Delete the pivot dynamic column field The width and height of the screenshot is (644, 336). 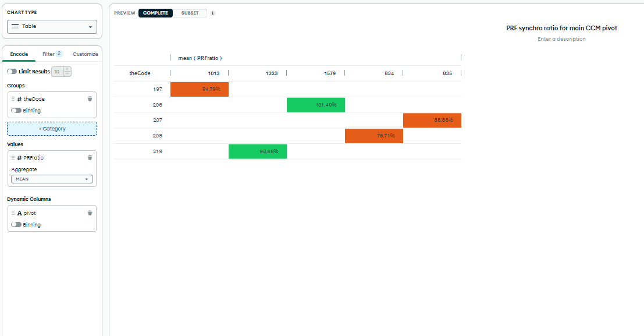click(90, 213)
